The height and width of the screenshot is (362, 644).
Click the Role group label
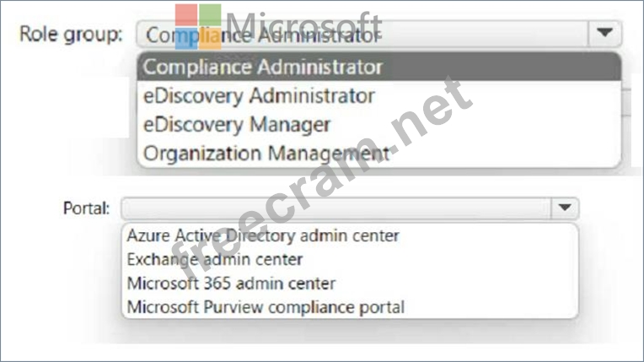[x=71, y=35]
